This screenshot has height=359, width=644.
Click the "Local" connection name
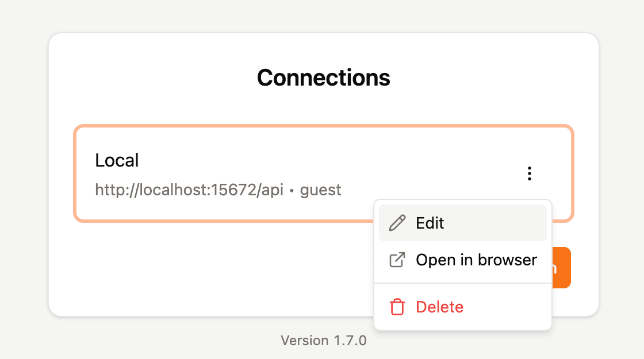pyautogui.click(x=117, y=160)
